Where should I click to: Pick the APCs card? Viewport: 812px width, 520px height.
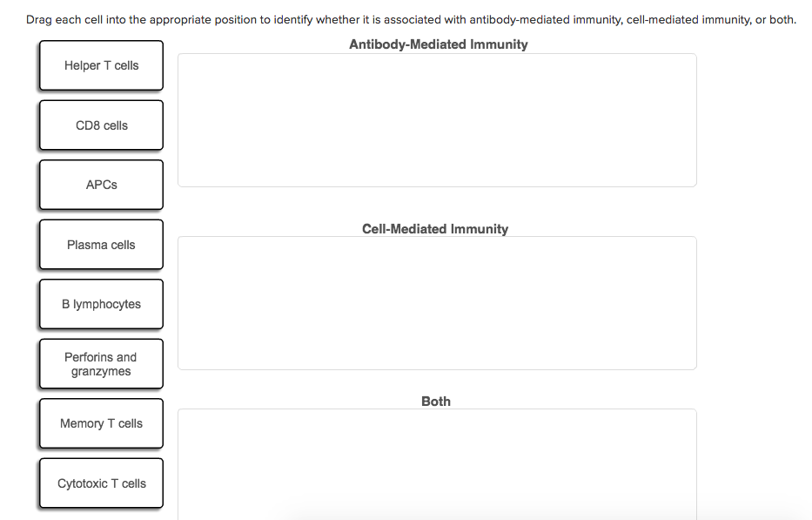(101, 185)
